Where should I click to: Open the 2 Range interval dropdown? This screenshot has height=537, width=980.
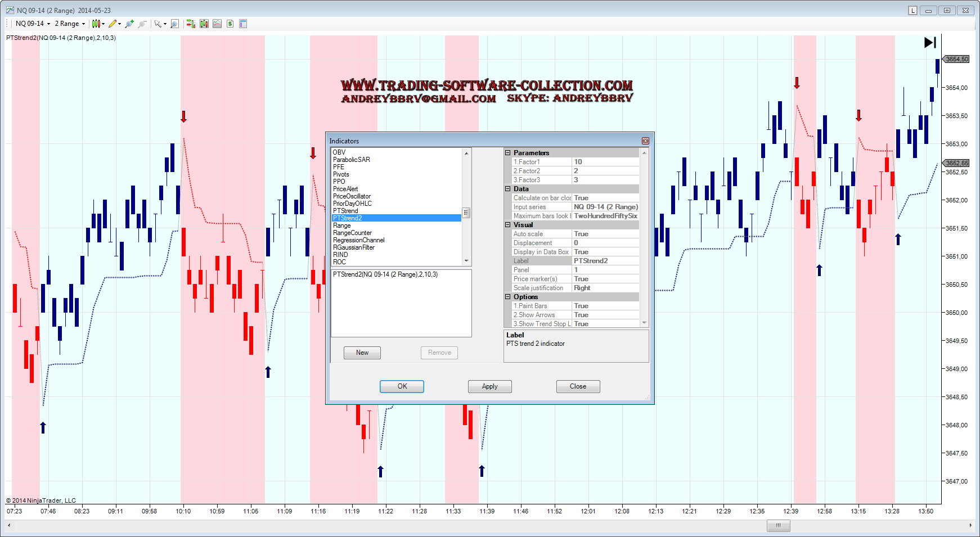click(70, 24)
